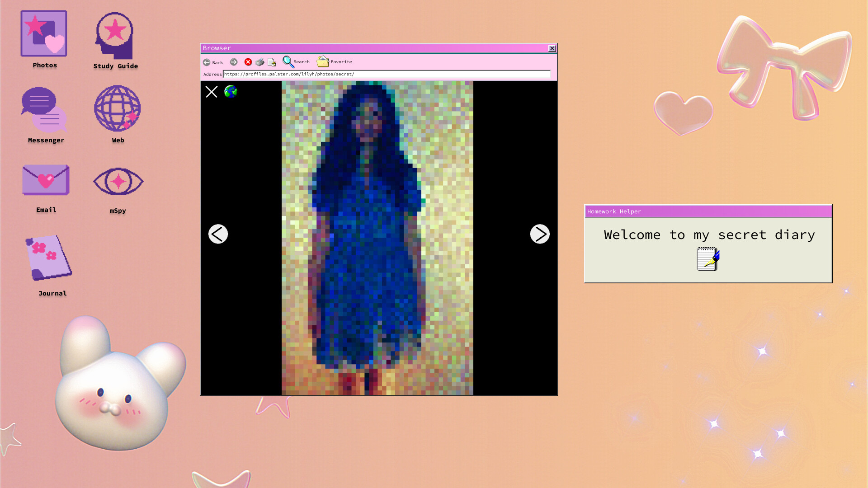Click the notepad icon in Homework Helper
868x488 pixels.
tap(707, 259)
